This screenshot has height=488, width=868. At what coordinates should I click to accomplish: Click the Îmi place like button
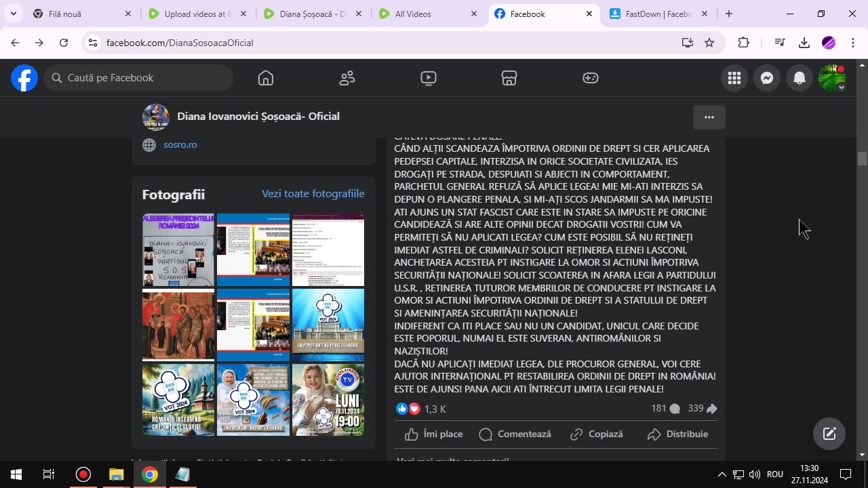tap(434, 434)
